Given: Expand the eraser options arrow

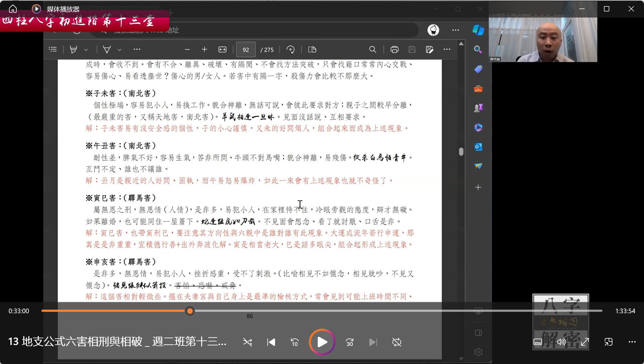Looking at the screenshot, I should click(x=119, y=50).
